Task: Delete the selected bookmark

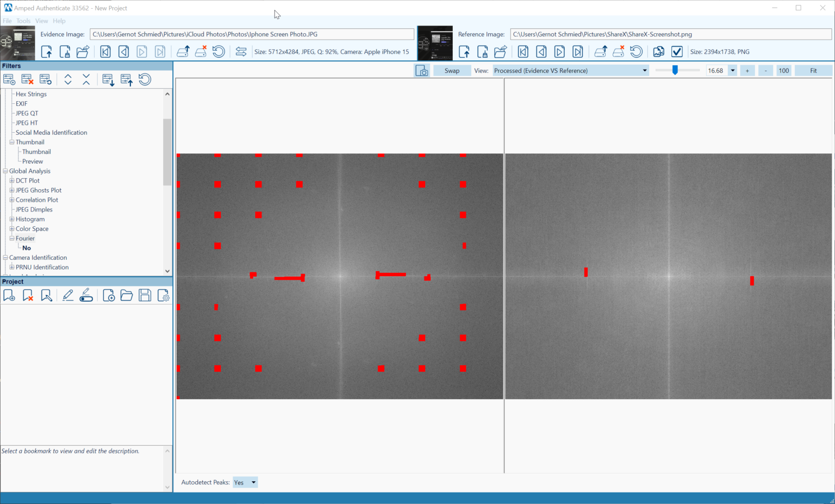Action: coord(28,295)
